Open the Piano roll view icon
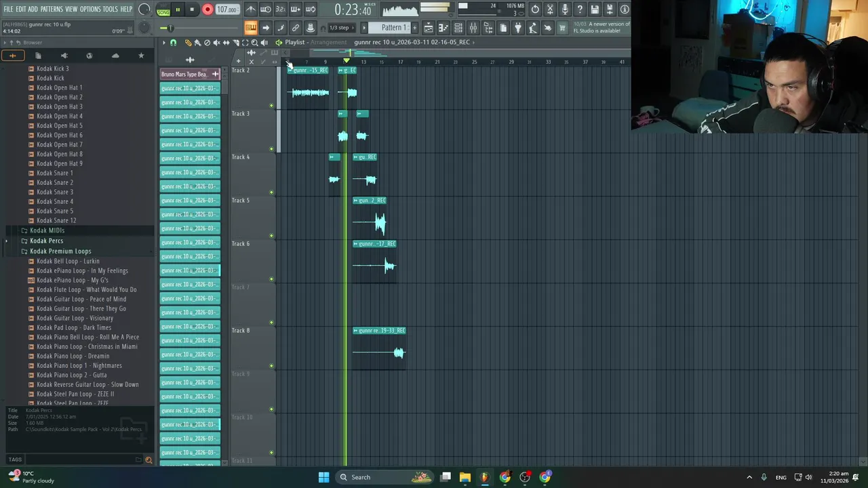Screen dimensions: 868x488 (x=443, y=28)
